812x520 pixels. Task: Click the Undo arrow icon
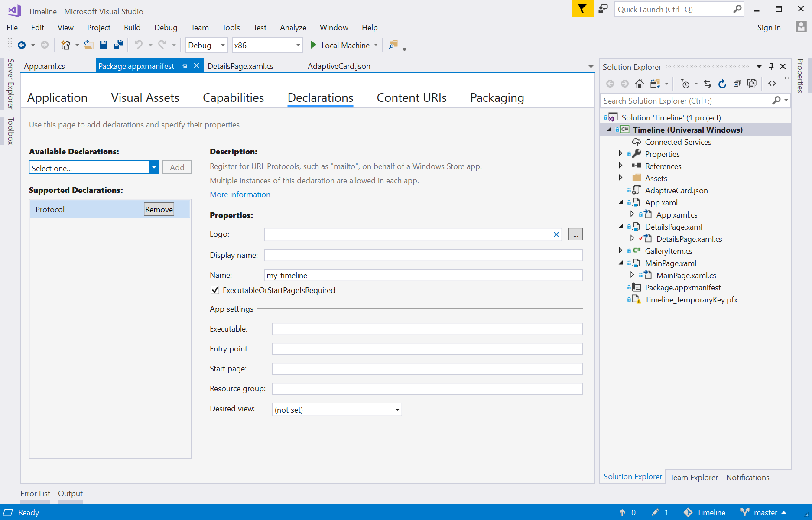139,45
